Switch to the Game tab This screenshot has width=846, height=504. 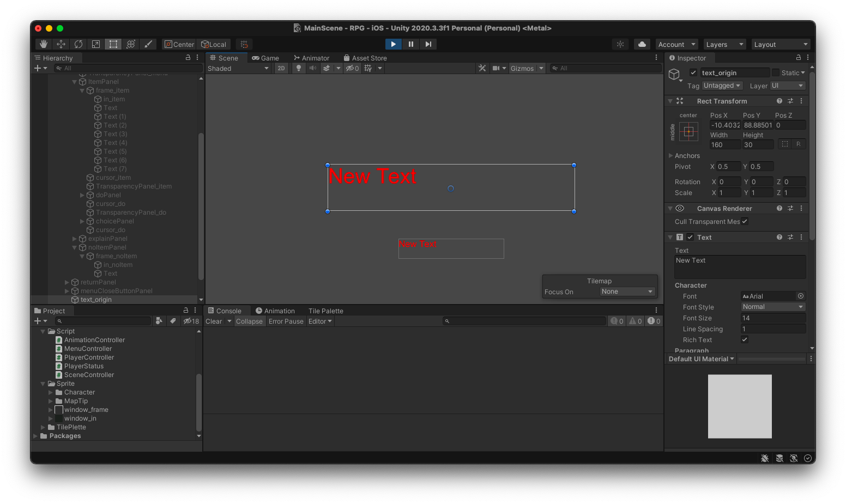click(x=266, y=57)
